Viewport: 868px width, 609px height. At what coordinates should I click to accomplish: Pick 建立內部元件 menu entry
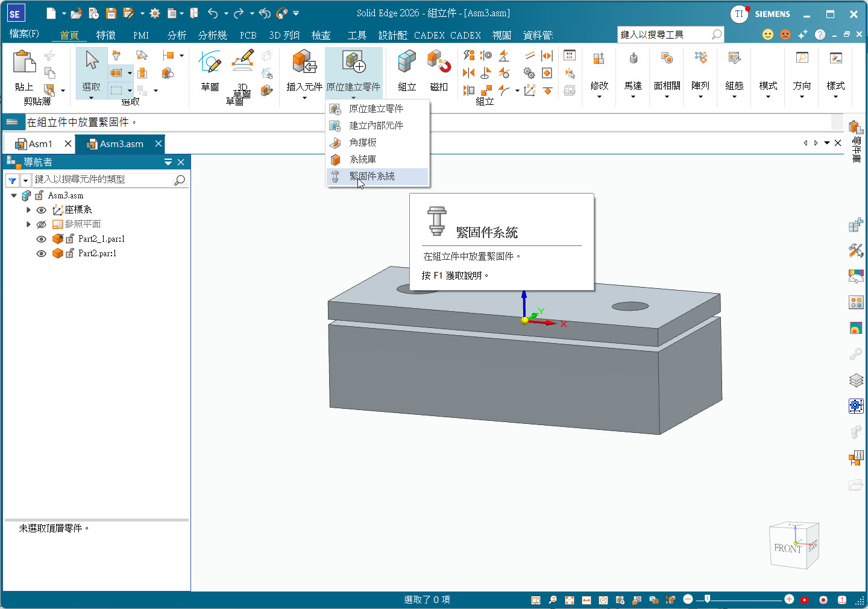(x=377, y=125)
